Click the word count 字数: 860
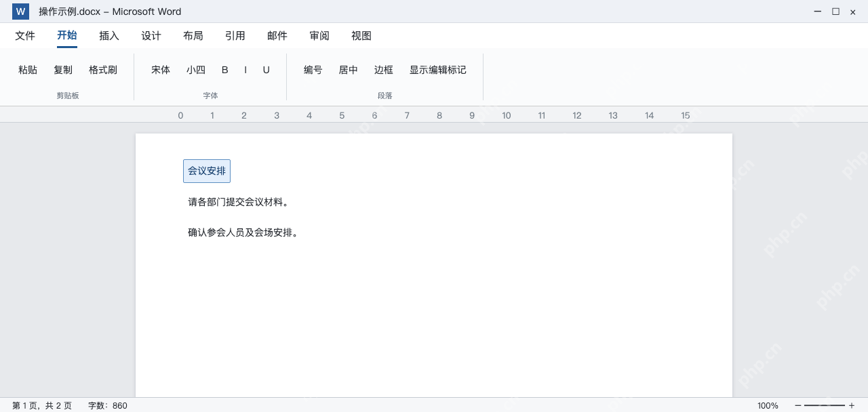 point(108,405)
